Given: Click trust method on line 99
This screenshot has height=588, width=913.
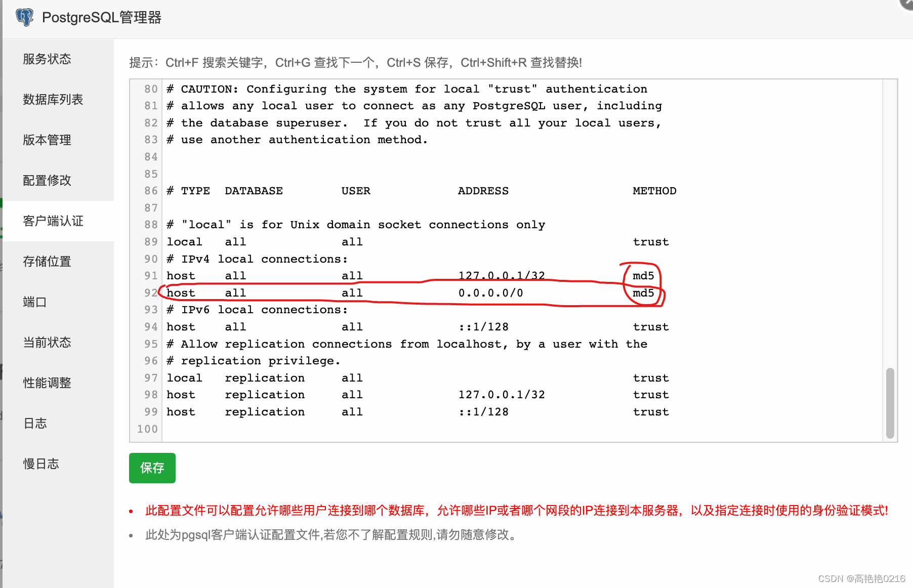Looking at the screenshot, I should coord(651,412).
